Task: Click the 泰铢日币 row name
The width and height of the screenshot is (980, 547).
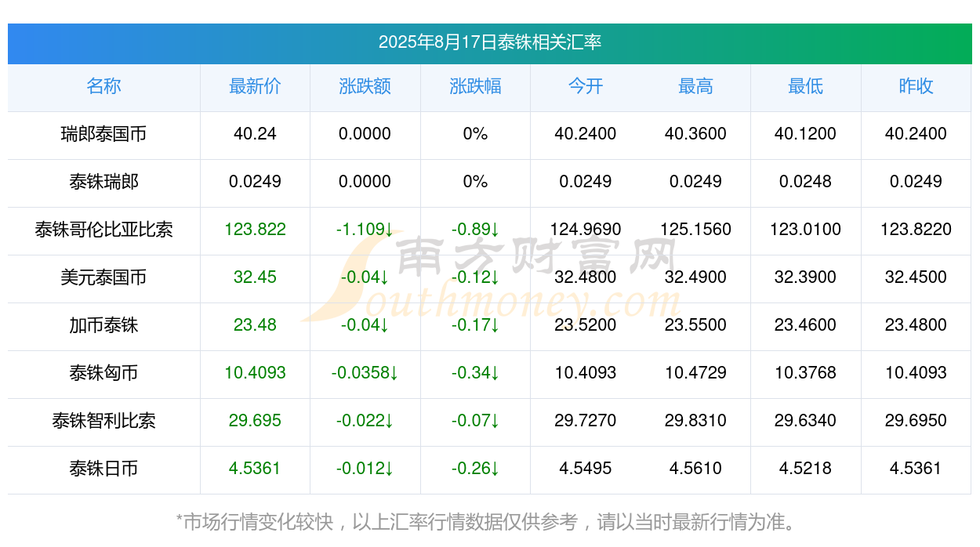Action: (x=103, y=469)
